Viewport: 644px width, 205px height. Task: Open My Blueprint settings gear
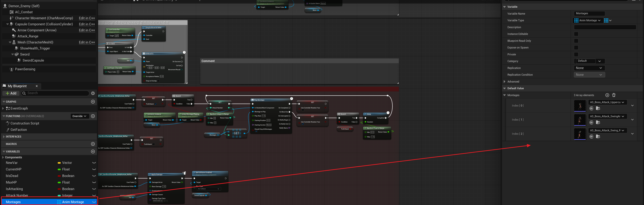coord(93,93)
